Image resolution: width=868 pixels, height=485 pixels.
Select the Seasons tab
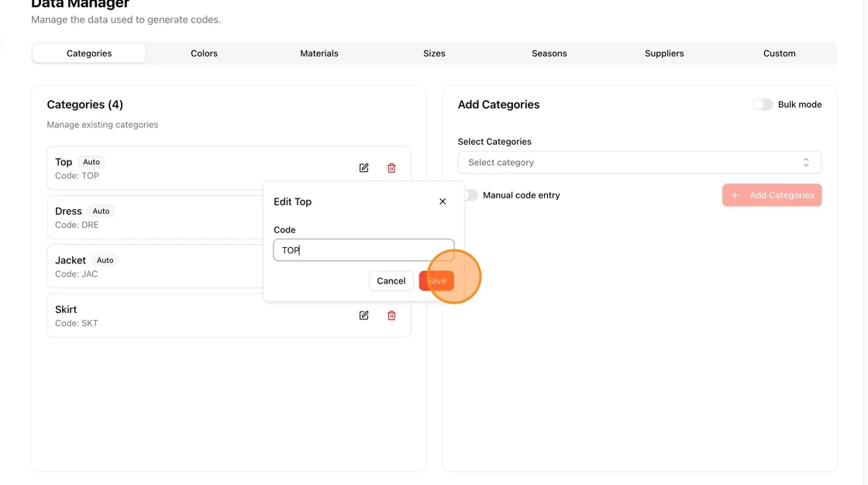coord(549,53)
